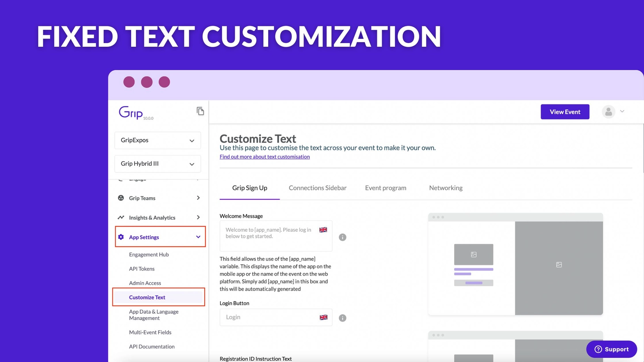This screenshot has width=644, height=362.
Task: Click the text customisation help link
Action: point(265,157)
